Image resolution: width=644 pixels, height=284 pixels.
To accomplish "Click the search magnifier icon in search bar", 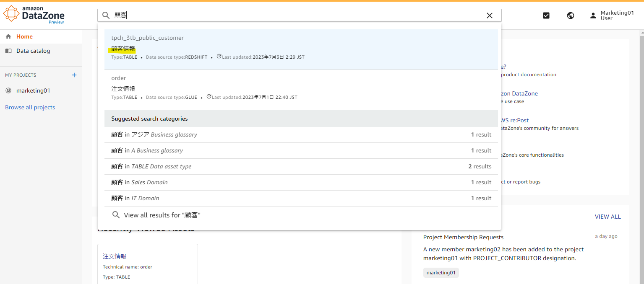I will click(x=106, y=15).
